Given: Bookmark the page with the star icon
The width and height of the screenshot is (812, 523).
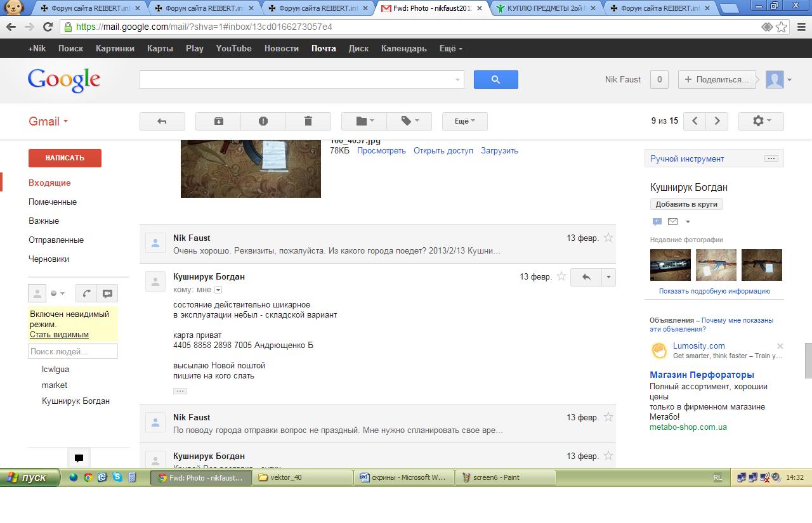Looking at the screenshot, I should click(782, 27).
